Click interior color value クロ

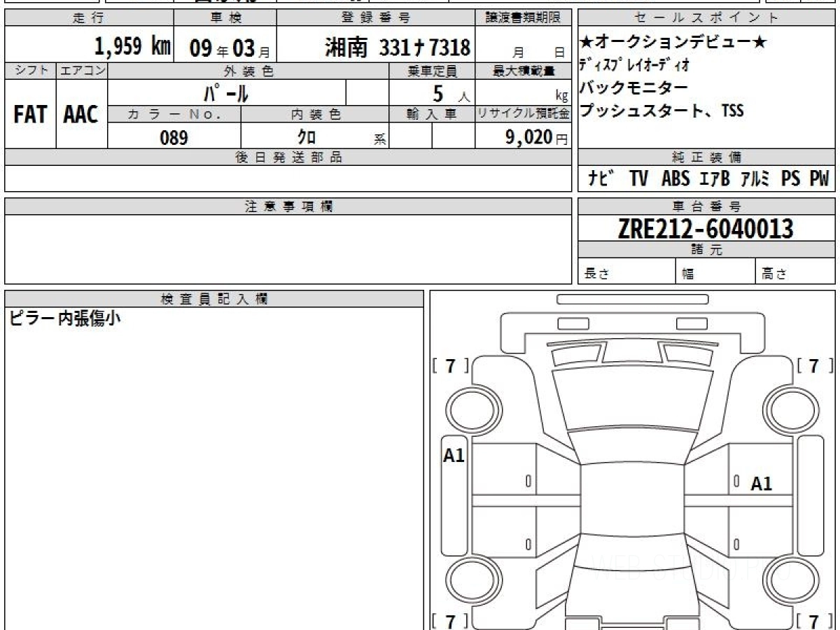coord(308,137)
